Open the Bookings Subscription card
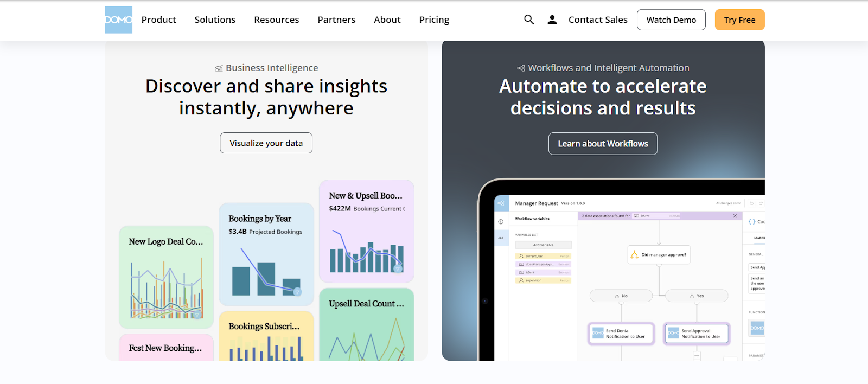 (x=266, y=336)
